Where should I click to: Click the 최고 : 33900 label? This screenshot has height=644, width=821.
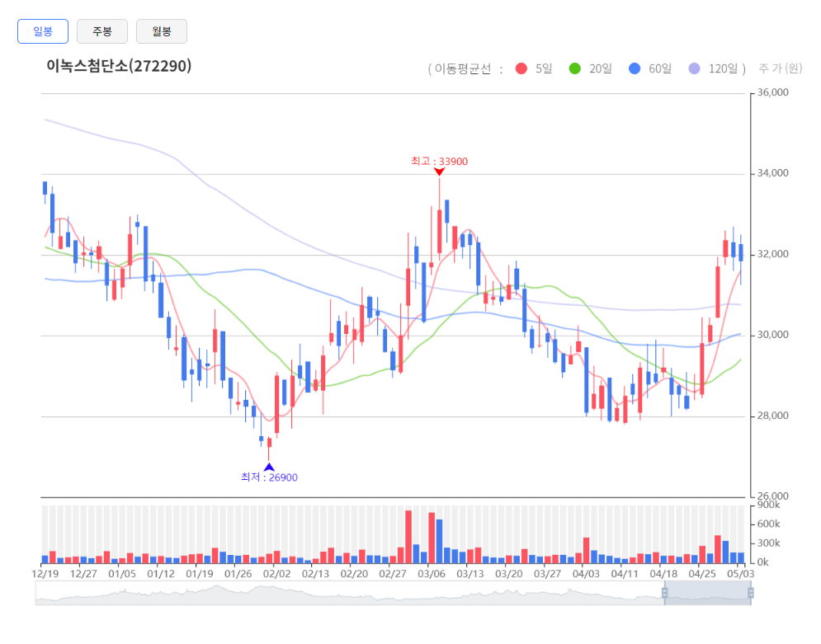439,161
